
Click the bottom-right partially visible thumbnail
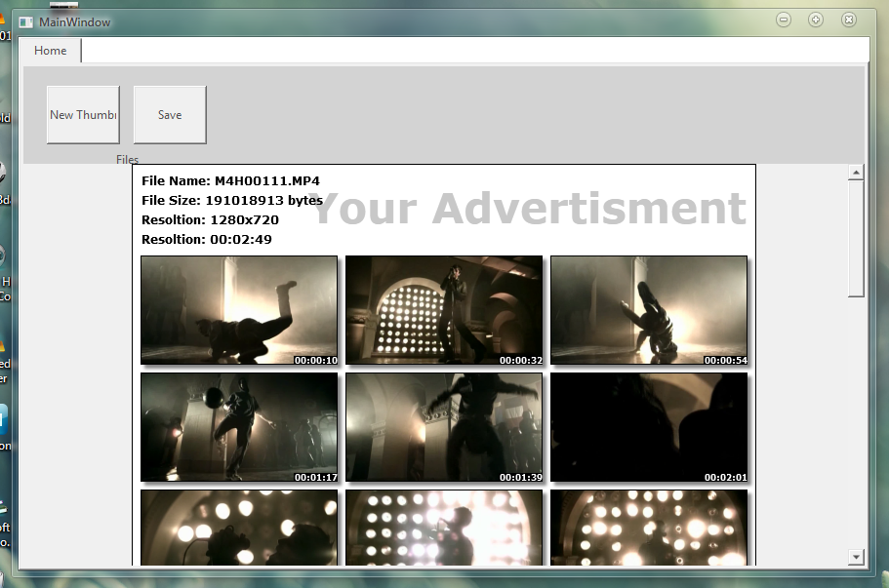[x=649, y=528]
